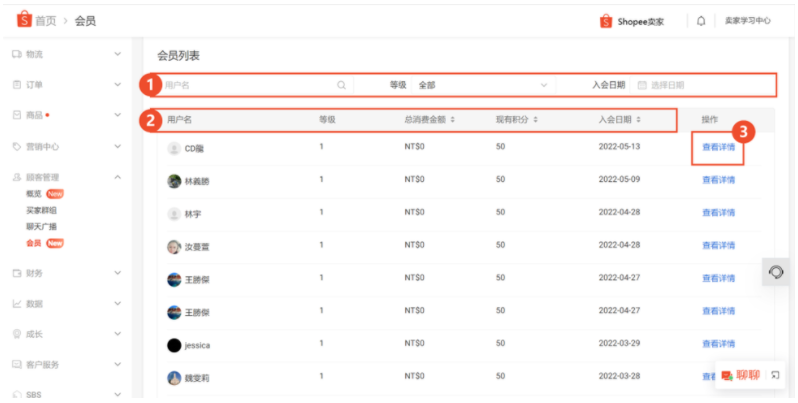Click the 营销中心 tag icon in sidebar
The height and width of the screenshot is (403, 798).
coord(17,147)
